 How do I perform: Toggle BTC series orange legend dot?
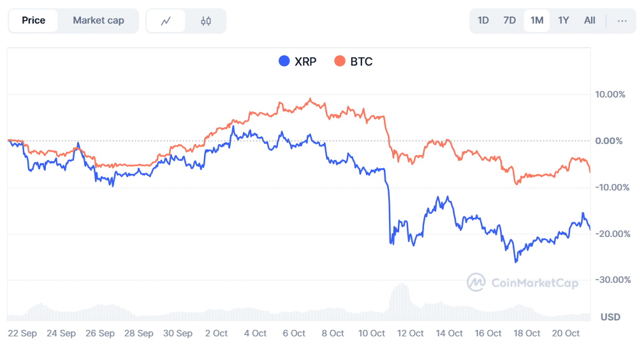pyautogui.click(x=340, y=61)
